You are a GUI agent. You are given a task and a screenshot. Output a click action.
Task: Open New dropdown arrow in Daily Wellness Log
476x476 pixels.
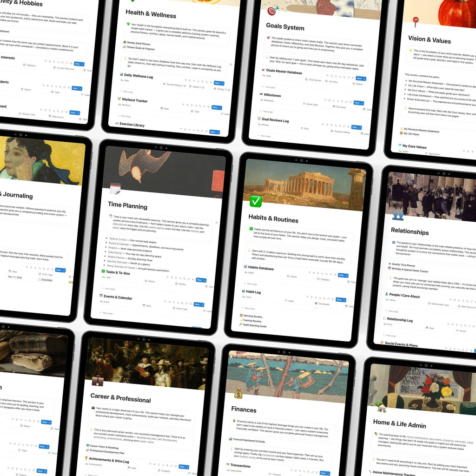(x=223, y=84)
